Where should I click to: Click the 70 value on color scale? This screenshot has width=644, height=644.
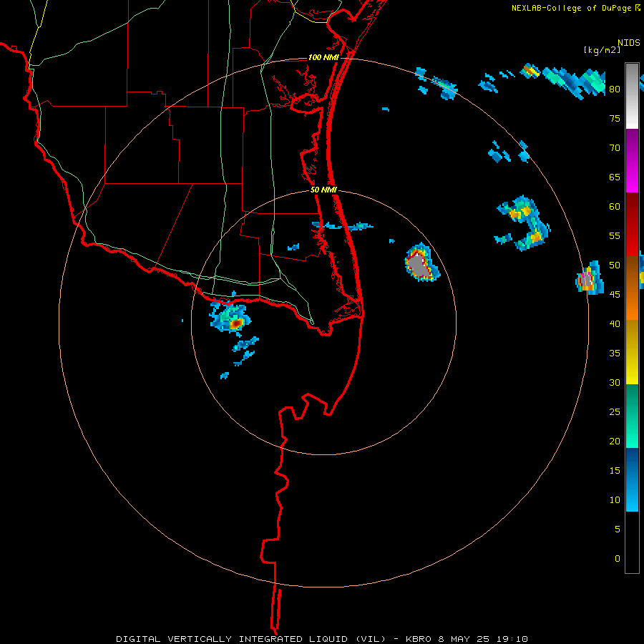pos(615,148)
